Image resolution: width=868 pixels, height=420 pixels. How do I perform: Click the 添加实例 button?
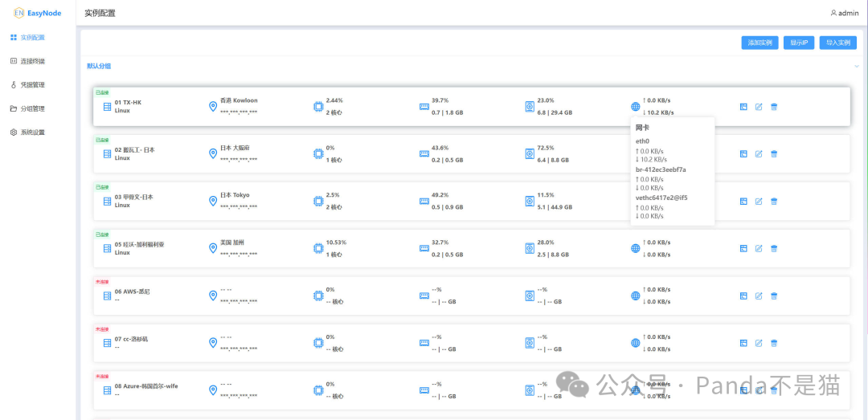tap(760, 43)
